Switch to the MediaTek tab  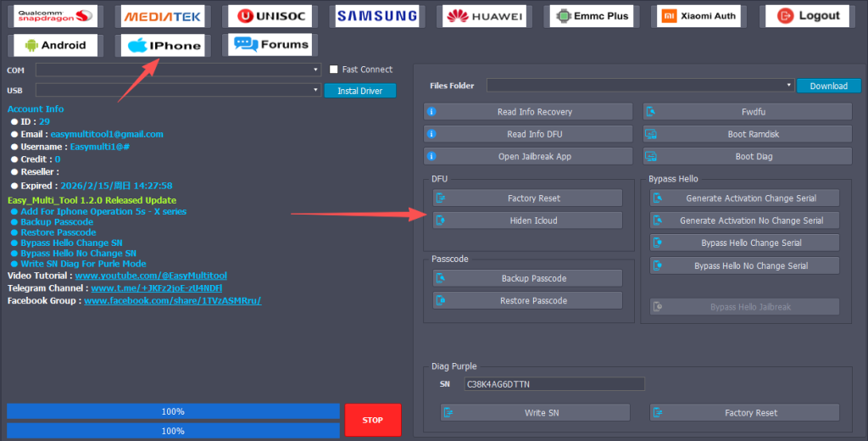coord(162,16)
